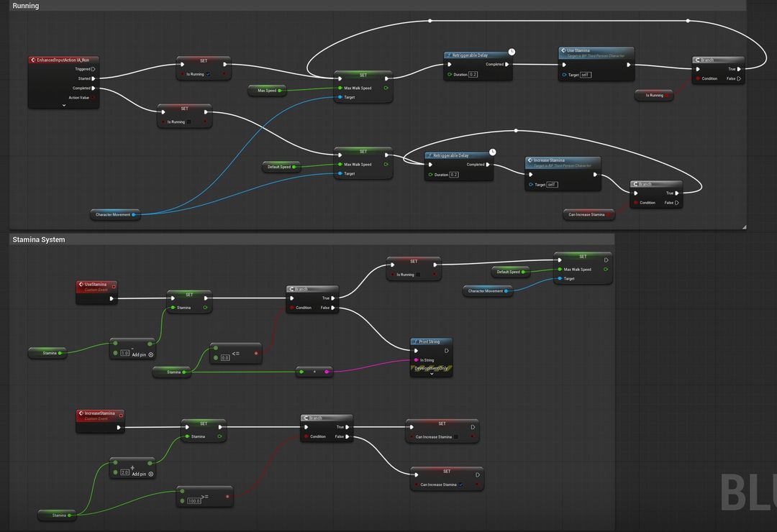777x532 pixels.
Task: Click the top Retriggerable Delay clock icon
Action: (512, 52)
